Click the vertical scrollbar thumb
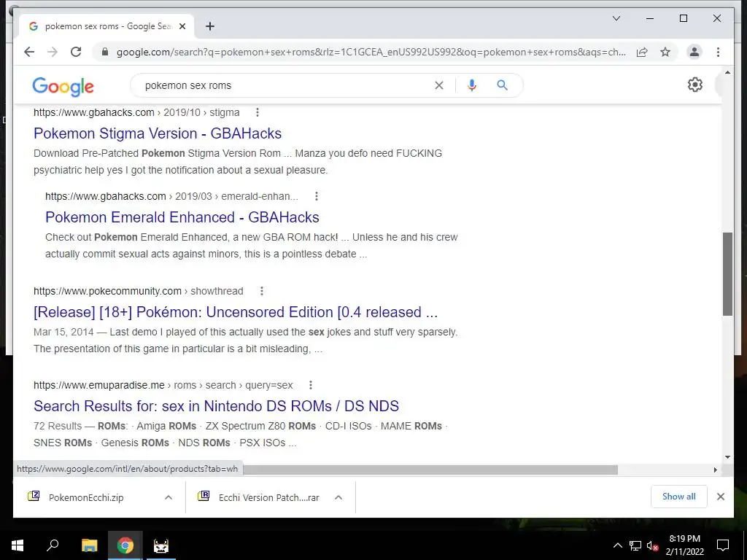Viewport: 747px width, 560px height. coord(727,274)
